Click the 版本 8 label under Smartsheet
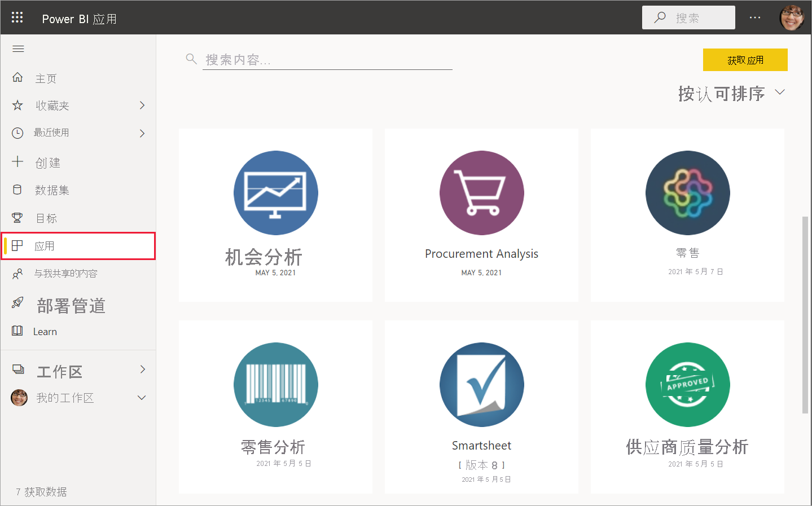 [x=482, y=465]
